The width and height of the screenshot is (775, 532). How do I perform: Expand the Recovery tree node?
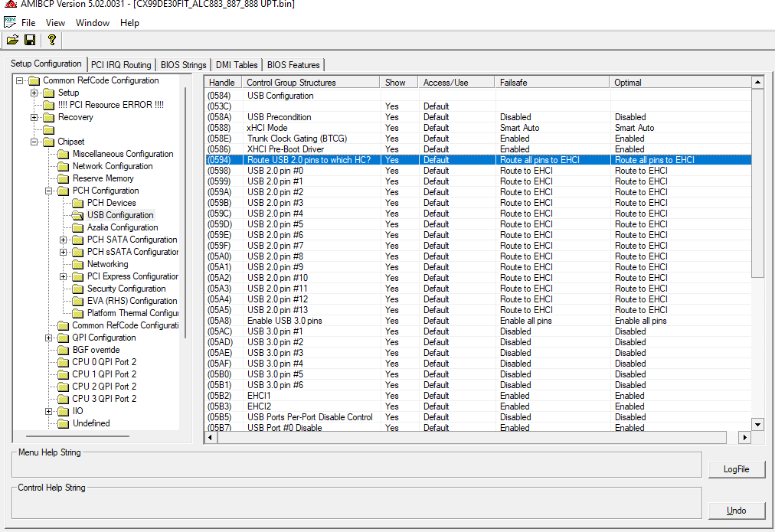pyautogui.click(x=34, y=117)
